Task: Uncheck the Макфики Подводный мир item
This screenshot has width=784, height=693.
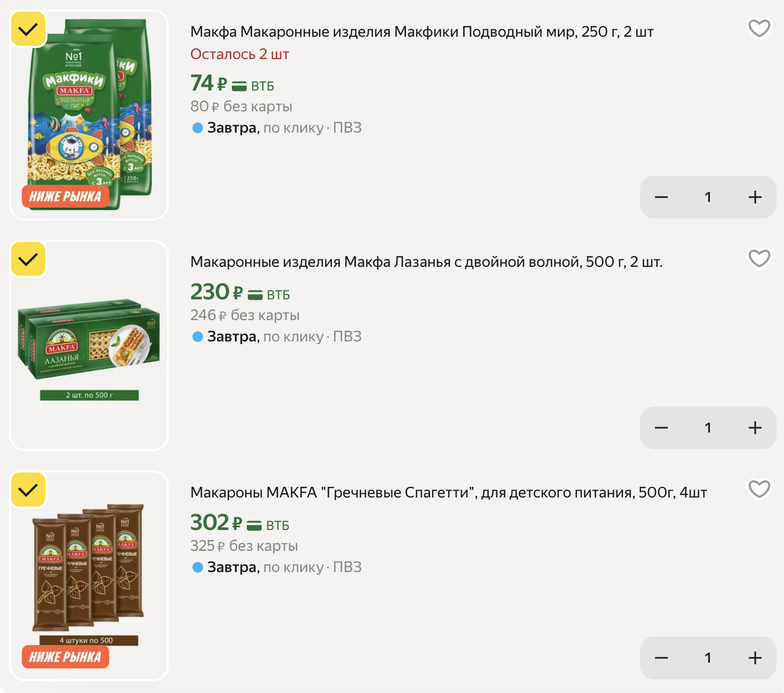Action: [28, 29]
